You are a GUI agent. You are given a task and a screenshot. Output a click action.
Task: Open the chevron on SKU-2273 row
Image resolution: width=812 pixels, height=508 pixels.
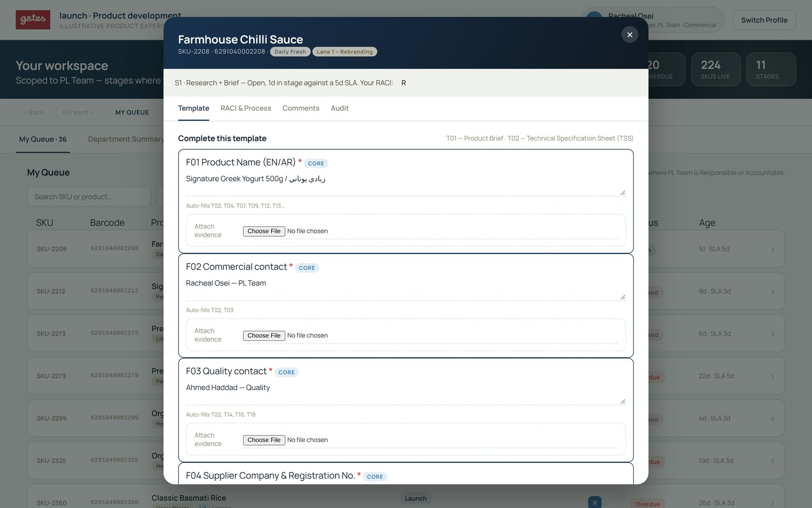(x=772, y=334)
